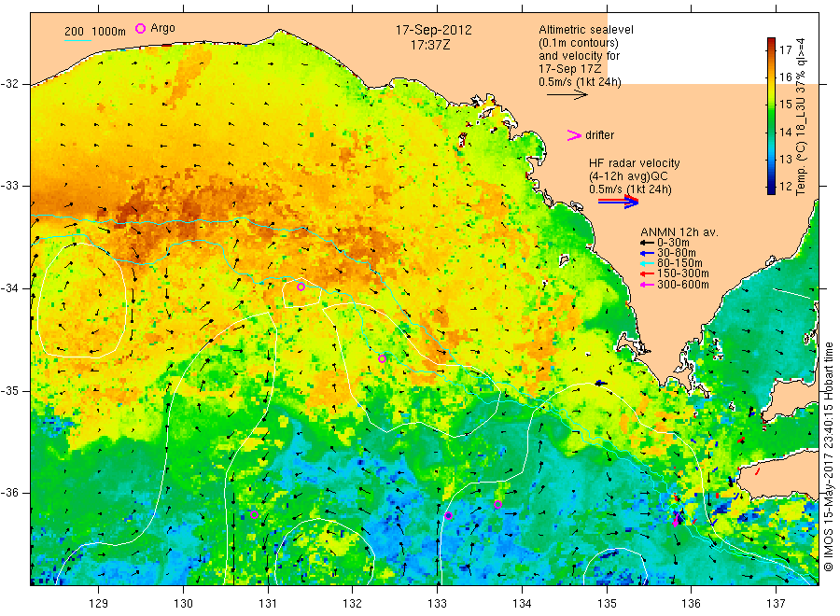840x616 pixels.
Task: Click the '133' longitude axis label
Action: point(437,603)
